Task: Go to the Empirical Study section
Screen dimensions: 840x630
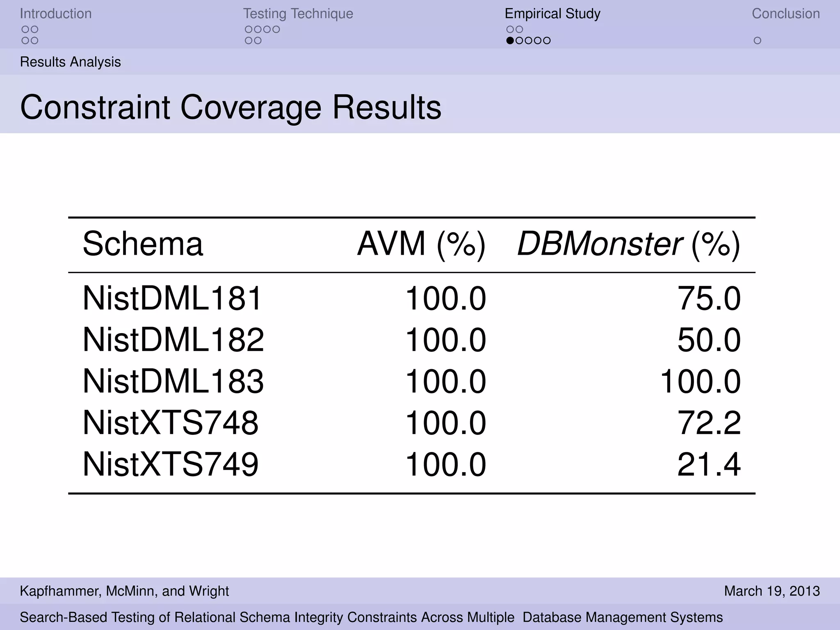Action: pos(552,14)
